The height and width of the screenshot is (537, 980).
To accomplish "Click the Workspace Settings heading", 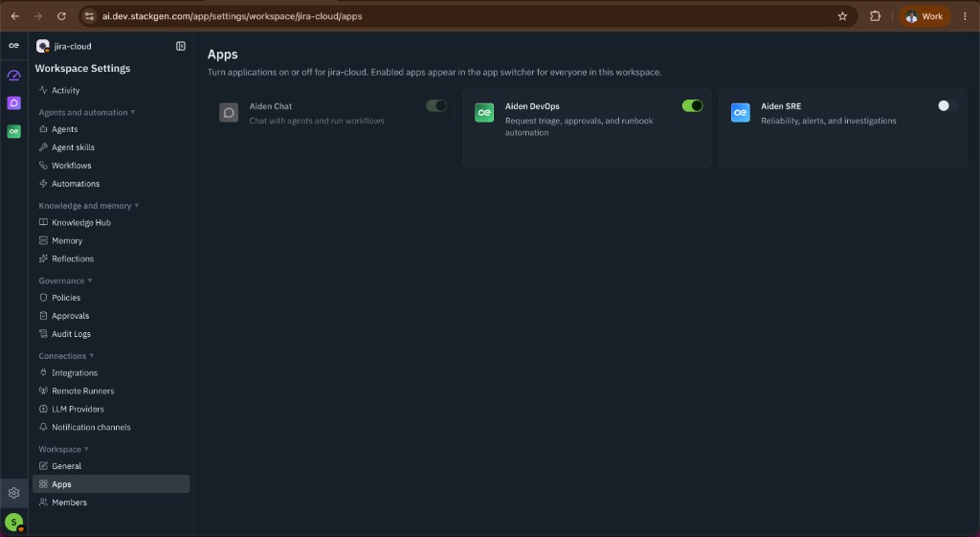I will click(x=82, y=68).
